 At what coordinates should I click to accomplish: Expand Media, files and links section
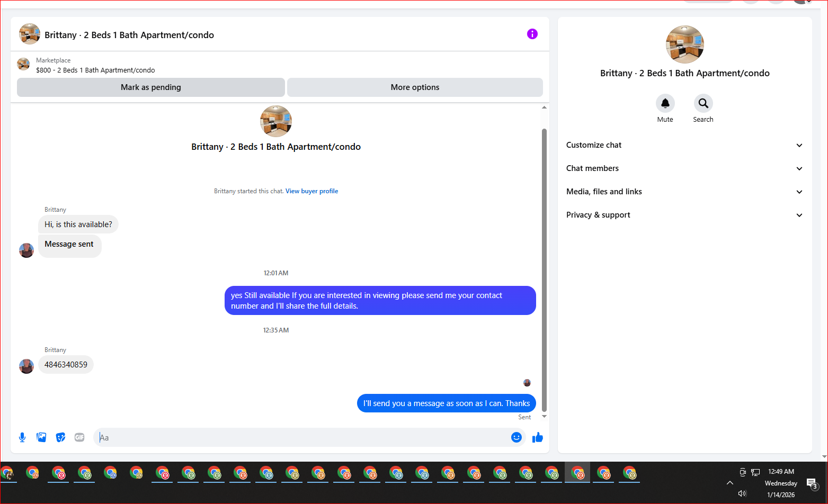click(684, 192)
